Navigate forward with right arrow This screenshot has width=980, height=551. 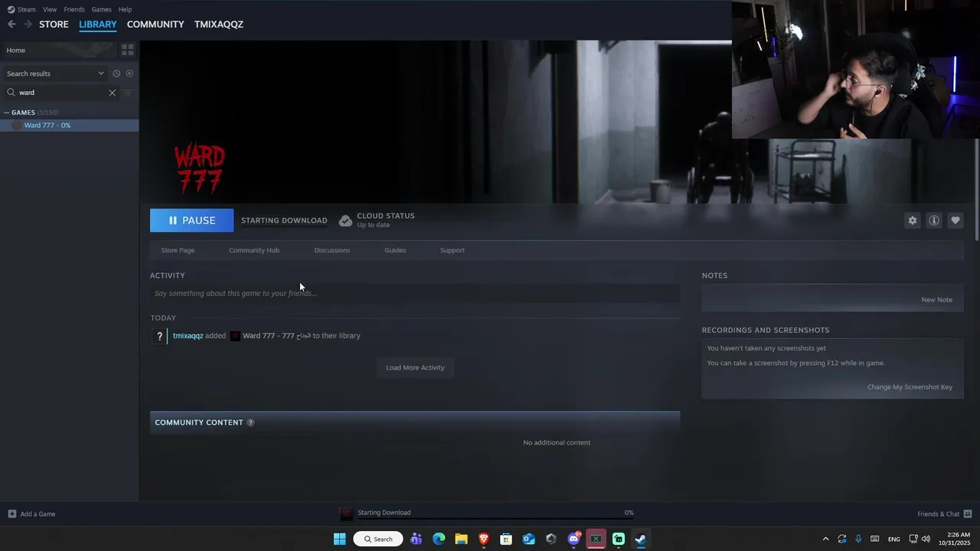(x=28, y=24)
